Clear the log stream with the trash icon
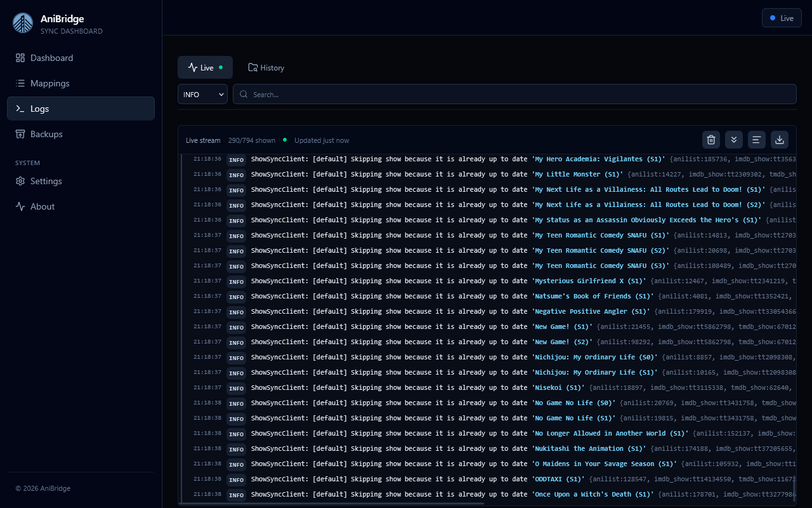The image size is (812, 508). point(711,140)
